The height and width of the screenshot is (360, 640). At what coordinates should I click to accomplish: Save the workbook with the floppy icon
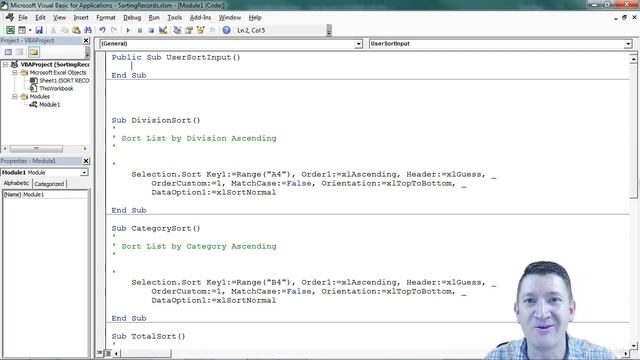[39, 30]
